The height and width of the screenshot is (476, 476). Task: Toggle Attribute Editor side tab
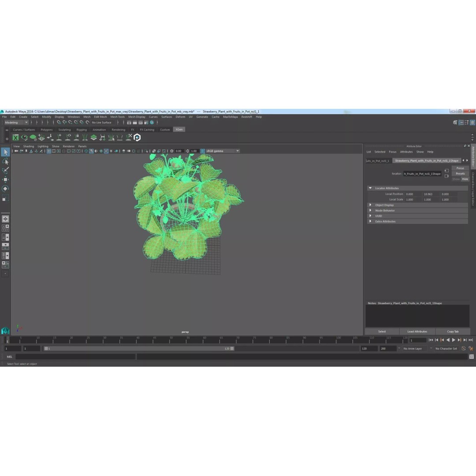click(x=473, y=156)
